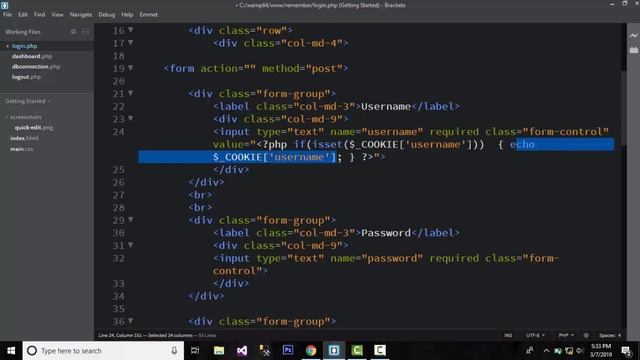Fold code at line 31
Image resolution: width=640 pixels, height=360 pixels.
(131, 245)
